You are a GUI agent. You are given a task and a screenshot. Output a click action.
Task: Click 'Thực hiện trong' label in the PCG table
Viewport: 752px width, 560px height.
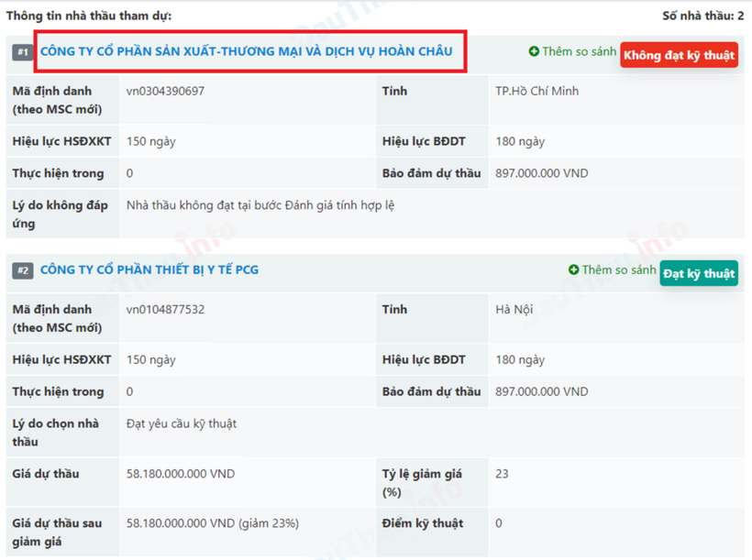(x=58, y=391)
